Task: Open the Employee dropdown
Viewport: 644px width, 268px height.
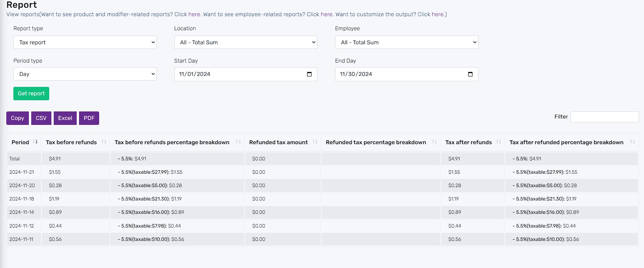Action: (x=407, y=42)
